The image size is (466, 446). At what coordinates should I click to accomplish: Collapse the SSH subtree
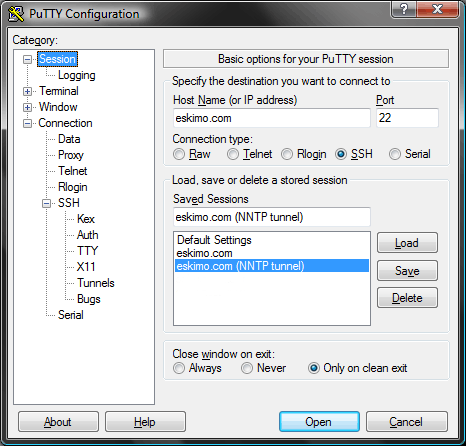(x=47, y=203)
